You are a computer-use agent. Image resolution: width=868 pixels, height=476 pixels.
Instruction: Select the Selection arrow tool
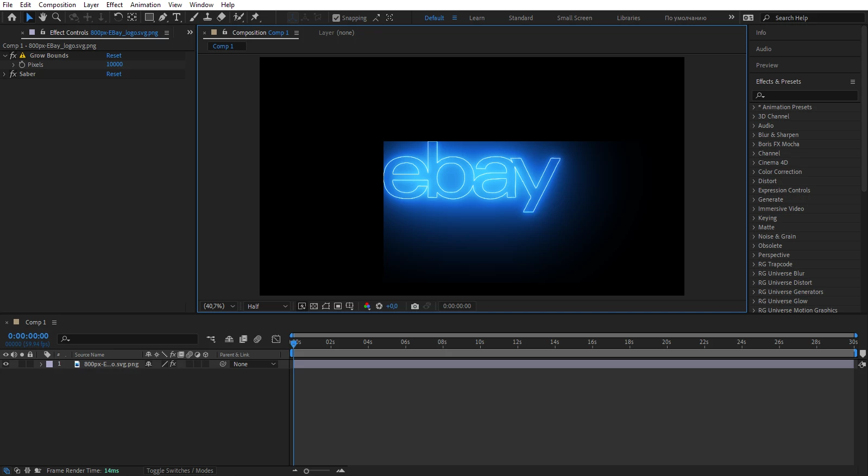click(29, 17)
